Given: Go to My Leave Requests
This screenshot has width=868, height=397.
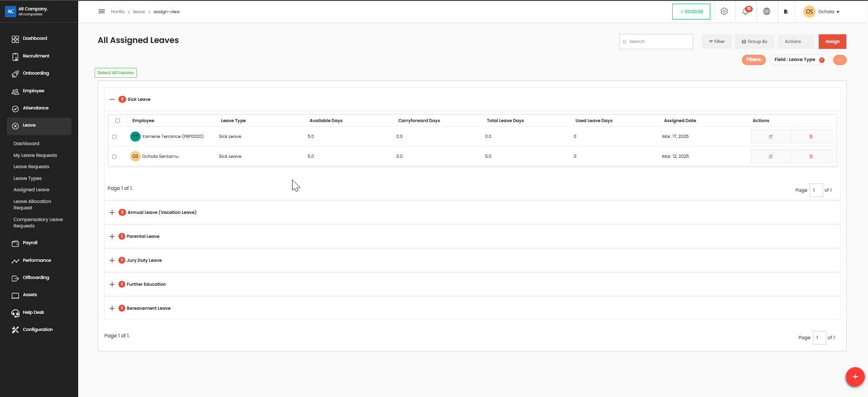Looking at the screenshot, I should point(35,156).
